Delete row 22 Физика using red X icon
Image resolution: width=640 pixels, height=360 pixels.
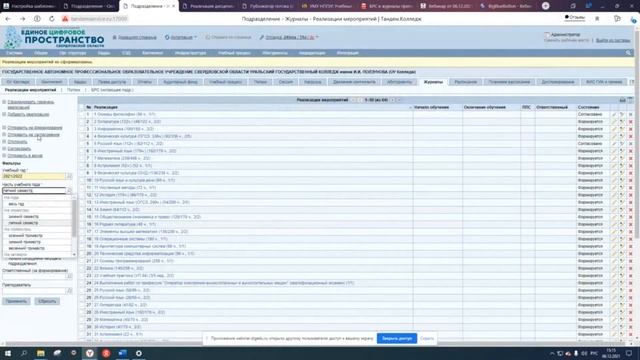(x=630, y=269)
